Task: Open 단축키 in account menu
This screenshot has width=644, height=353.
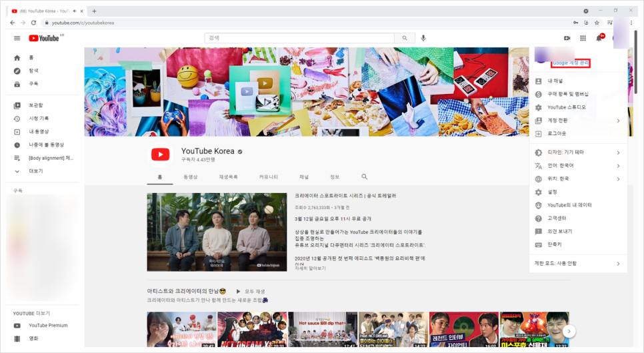Action: tap(578, 244)
